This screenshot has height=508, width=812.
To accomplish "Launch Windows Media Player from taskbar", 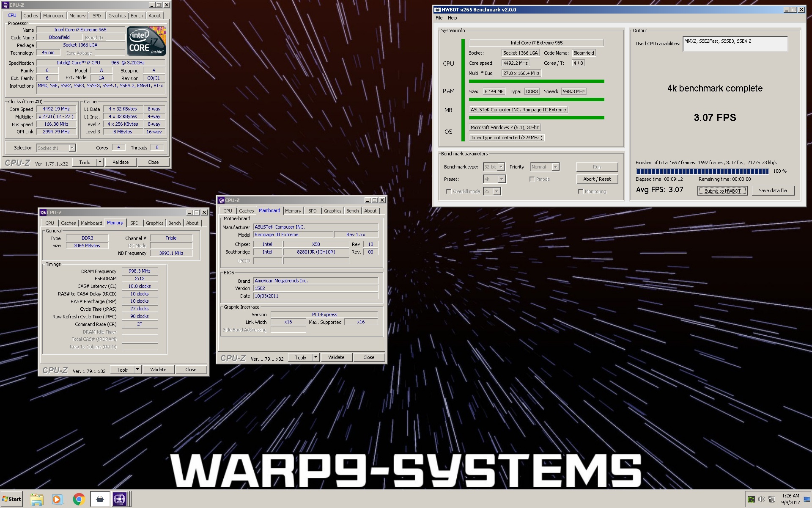I will (58, 500).
